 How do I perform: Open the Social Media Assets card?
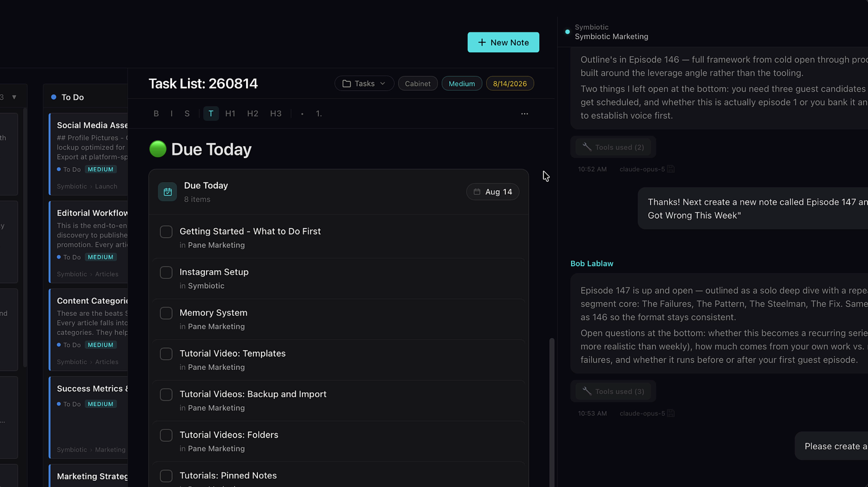pos(88,154)
